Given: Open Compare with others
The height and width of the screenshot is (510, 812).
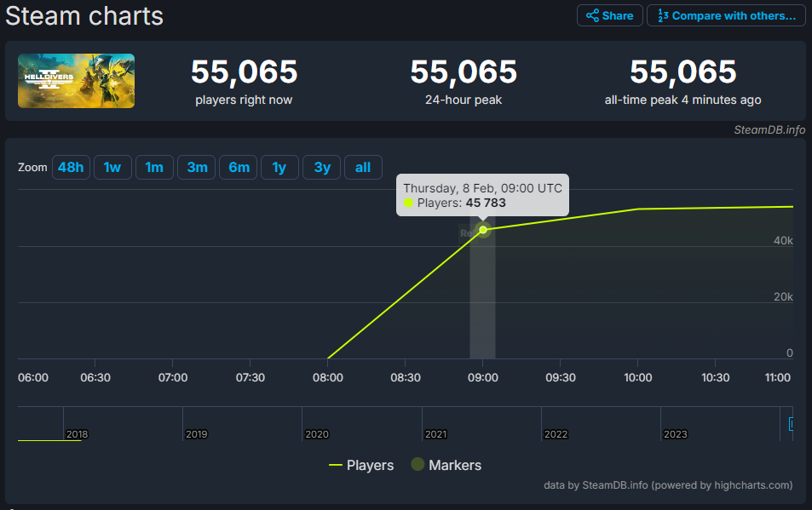Looking at the screenshot, I should pyautogui.click(x=726, y=15).
